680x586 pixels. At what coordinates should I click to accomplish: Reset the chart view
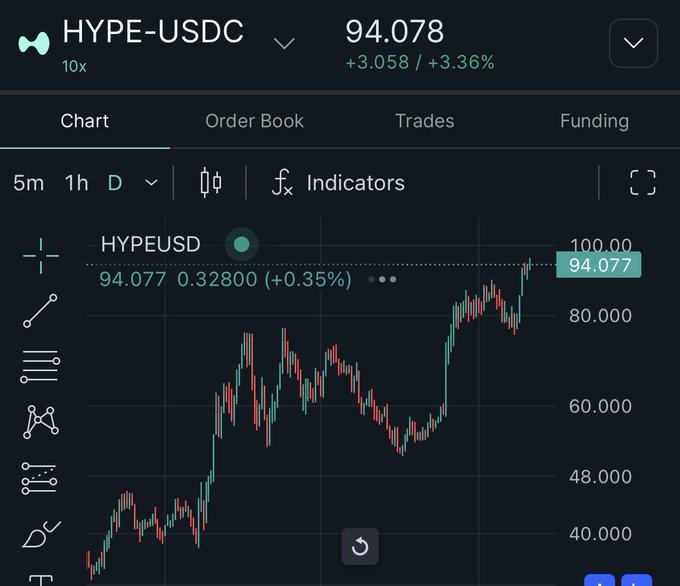click(360, 547)
